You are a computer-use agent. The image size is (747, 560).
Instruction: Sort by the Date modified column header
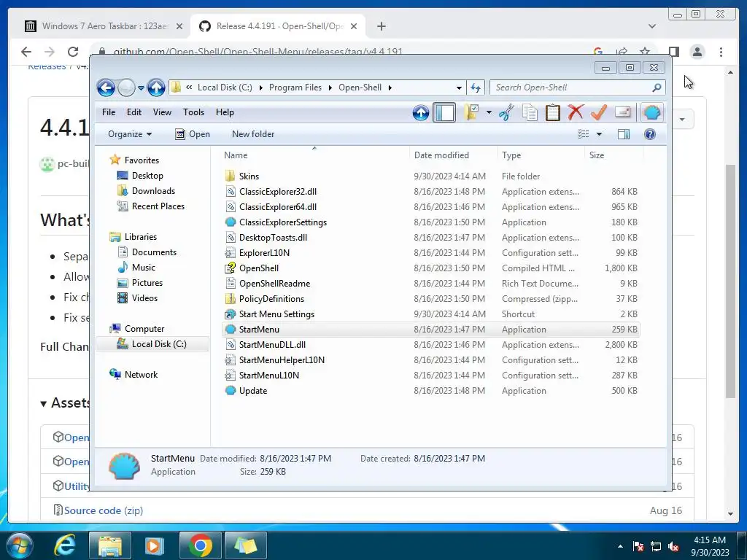click(452, 155)
